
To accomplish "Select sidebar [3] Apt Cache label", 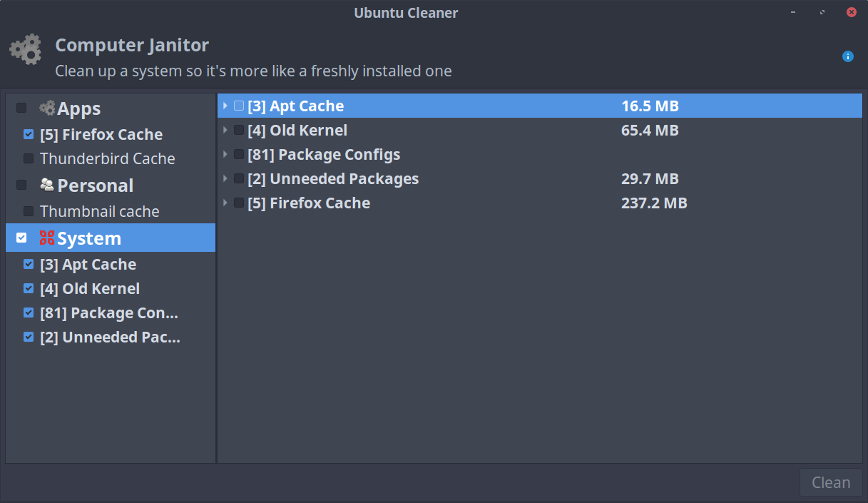I will 88,264.
